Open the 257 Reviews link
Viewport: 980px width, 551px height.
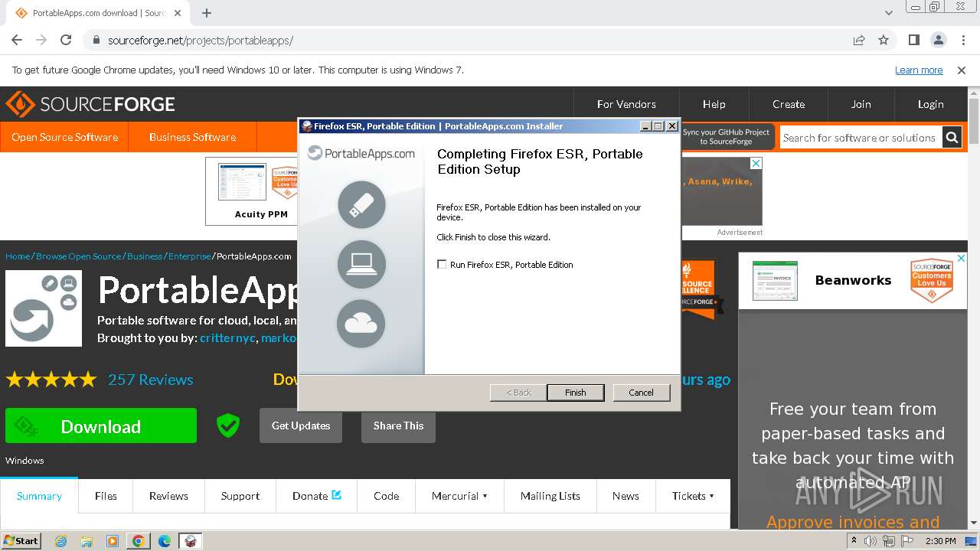[150, 380]
